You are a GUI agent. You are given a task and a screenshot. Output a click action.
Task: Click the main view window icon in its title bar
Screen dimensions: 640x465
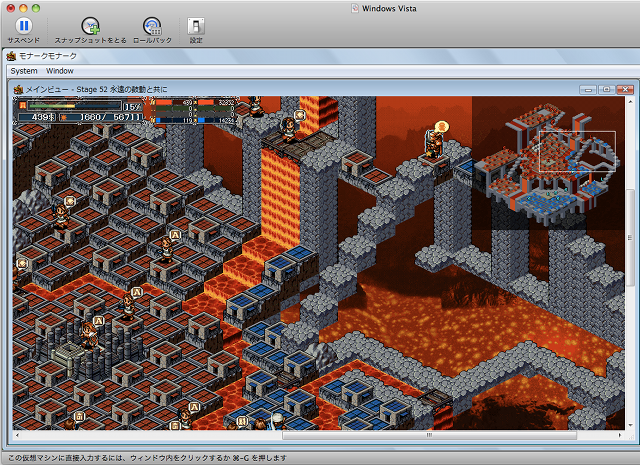point(18,89)
